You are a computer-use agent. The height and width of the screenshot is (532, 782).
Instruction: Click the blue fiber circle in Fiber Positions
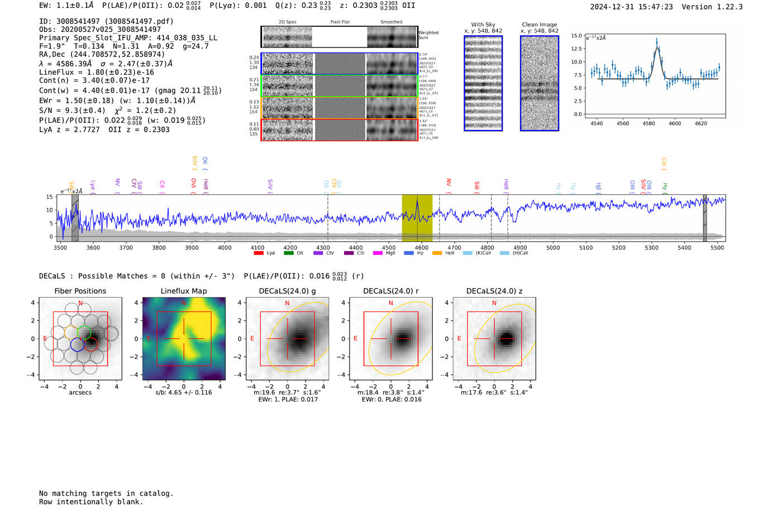(x=78, y=344)
